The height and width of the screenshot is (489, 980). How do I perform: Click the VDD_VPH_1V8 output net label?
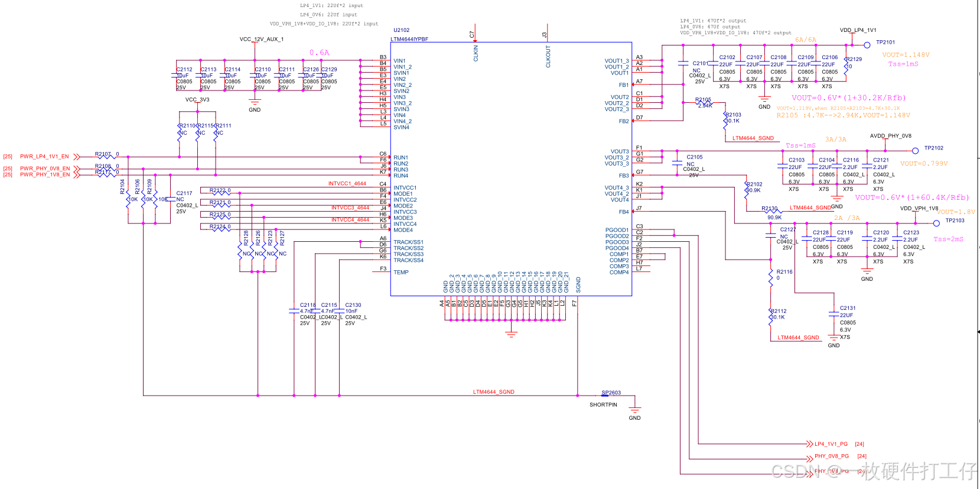coord(919,208)
